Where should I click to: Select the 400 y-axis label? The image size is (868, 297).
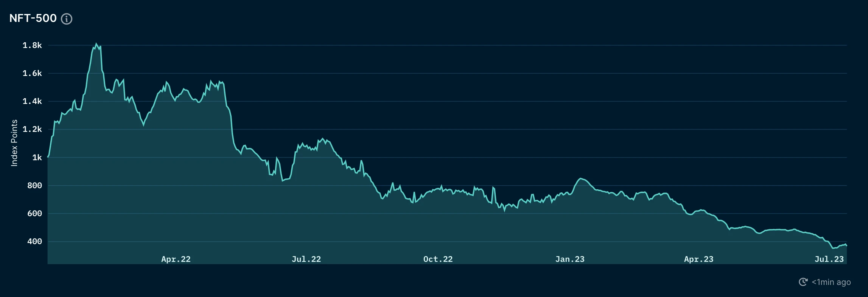click(x=34, y=241)
